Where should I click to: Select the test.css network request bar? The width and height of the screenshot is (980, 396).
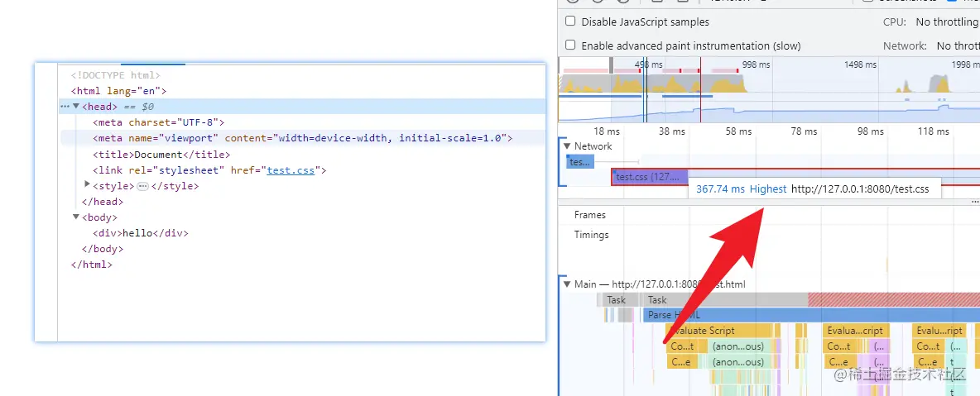[650, 177]
